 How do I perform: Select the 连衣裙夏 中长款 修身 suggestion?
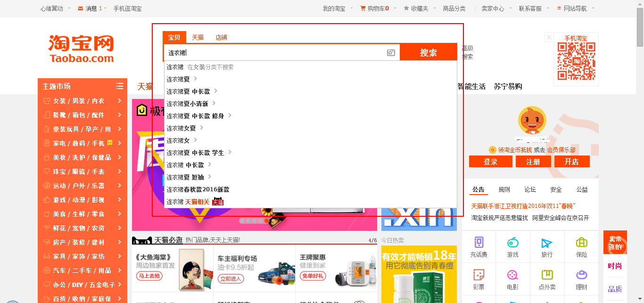(x=311, y=116)
